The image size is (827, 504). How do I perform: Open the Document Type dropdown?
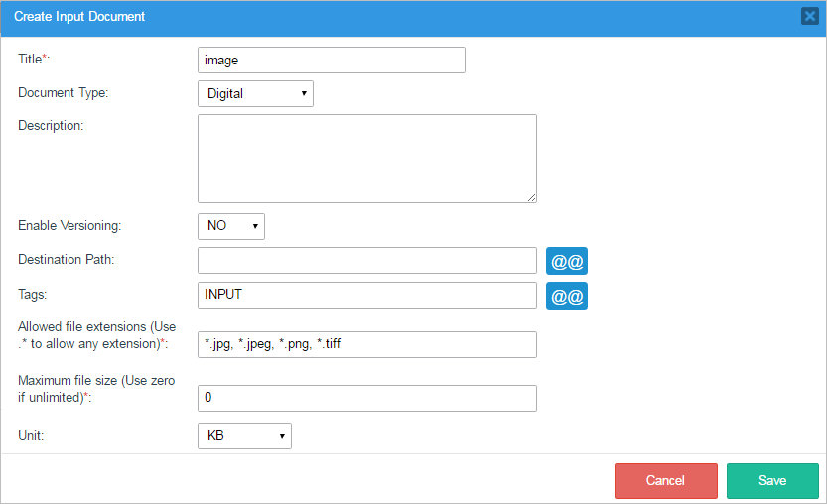(255, 94)
